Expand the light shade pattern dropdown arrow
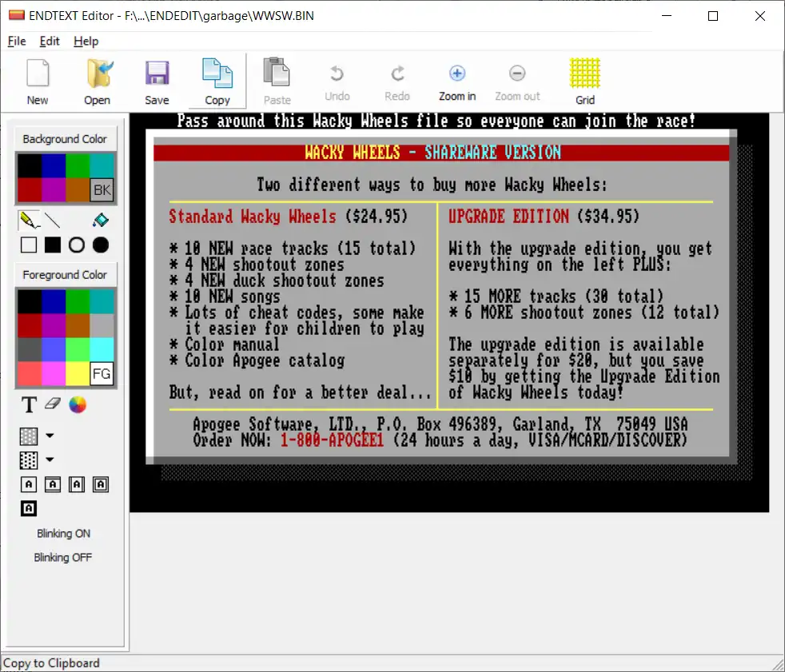Image resolution: width=785 pixels, height=672 pixels. (50, 435)
